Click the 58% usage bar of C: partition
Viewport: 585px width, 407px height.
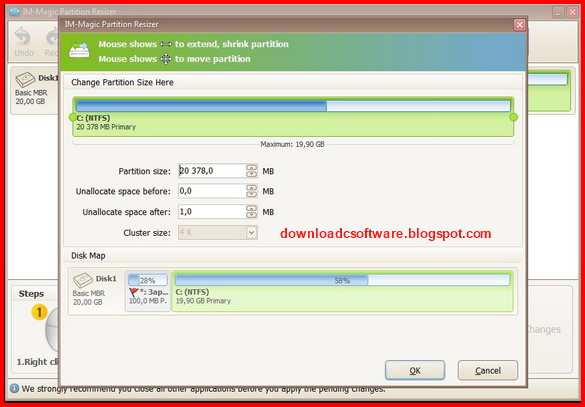click(x=342, y=281)
